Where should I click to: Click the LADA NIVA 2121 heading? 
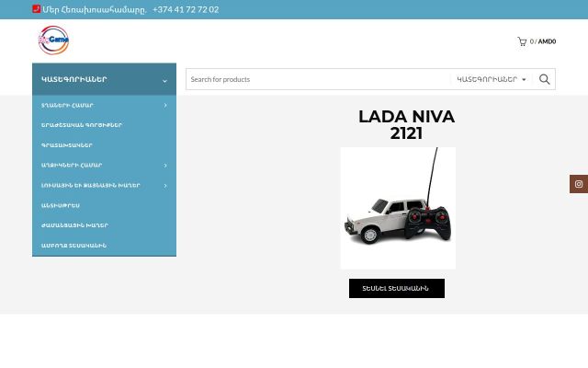click(x=406, y=125)
